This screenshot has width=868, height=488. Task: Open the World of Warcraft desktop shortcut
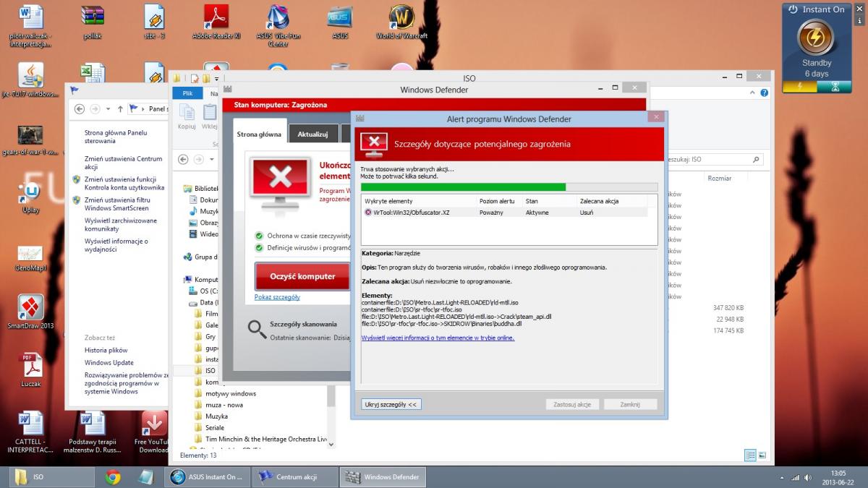(401, 22)
